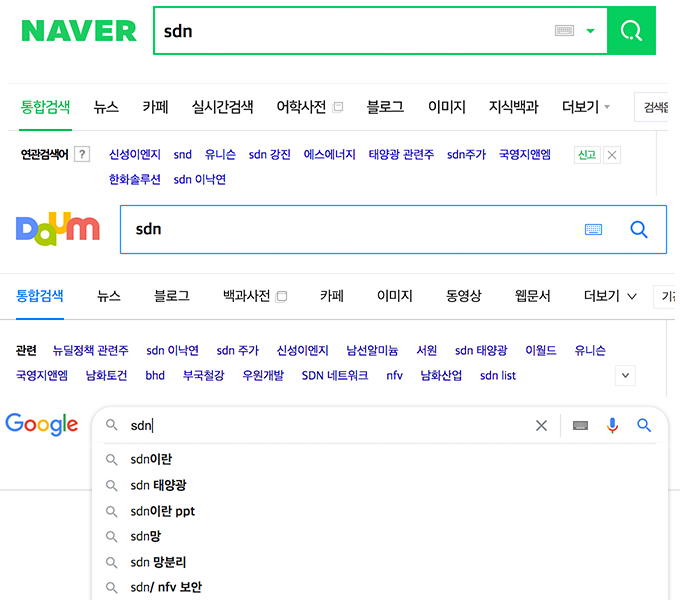Click related keyword snd
Image resolution: width=680 pixels, height=600 pixels.
click(183, 154)
